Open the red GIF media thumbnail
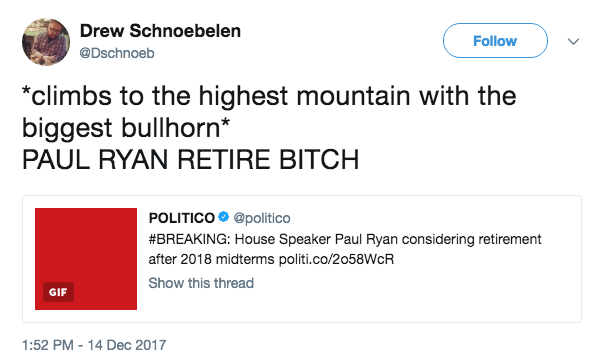600x364 pixels. pos(86,259)
